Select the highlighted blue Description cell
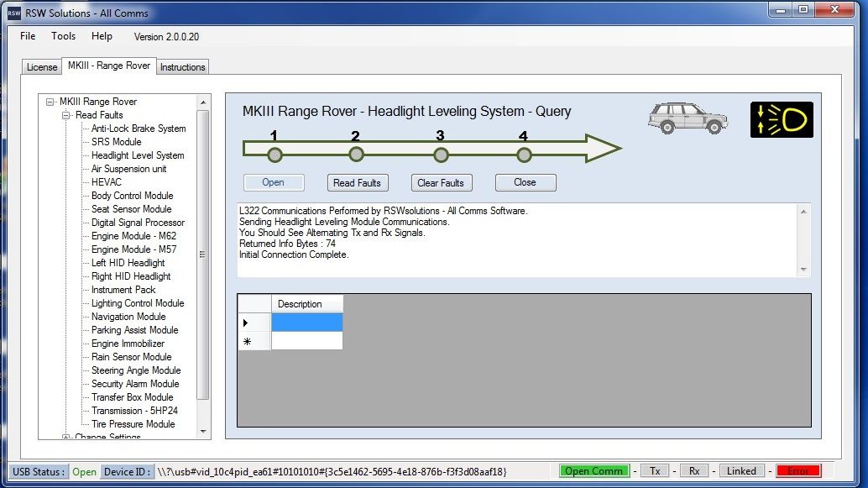The width and height of the screenshot is (868, 488). (306, 323)
